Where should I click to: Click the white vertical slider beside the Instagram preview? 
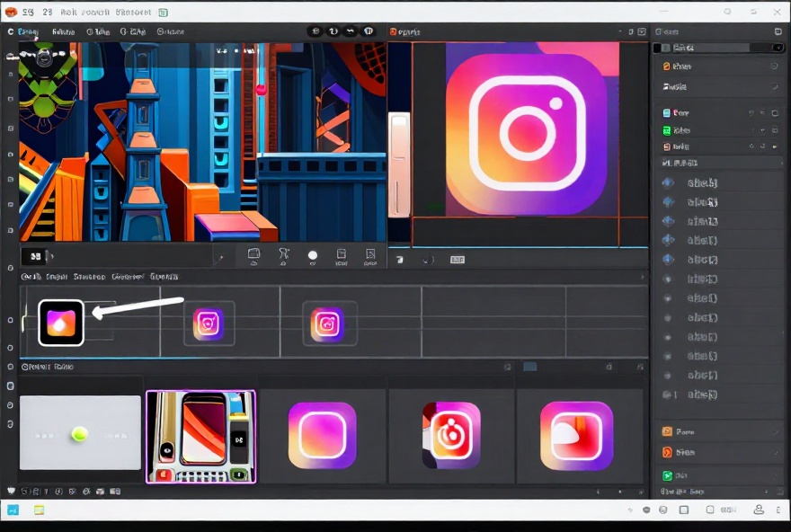tap(399, 165)
